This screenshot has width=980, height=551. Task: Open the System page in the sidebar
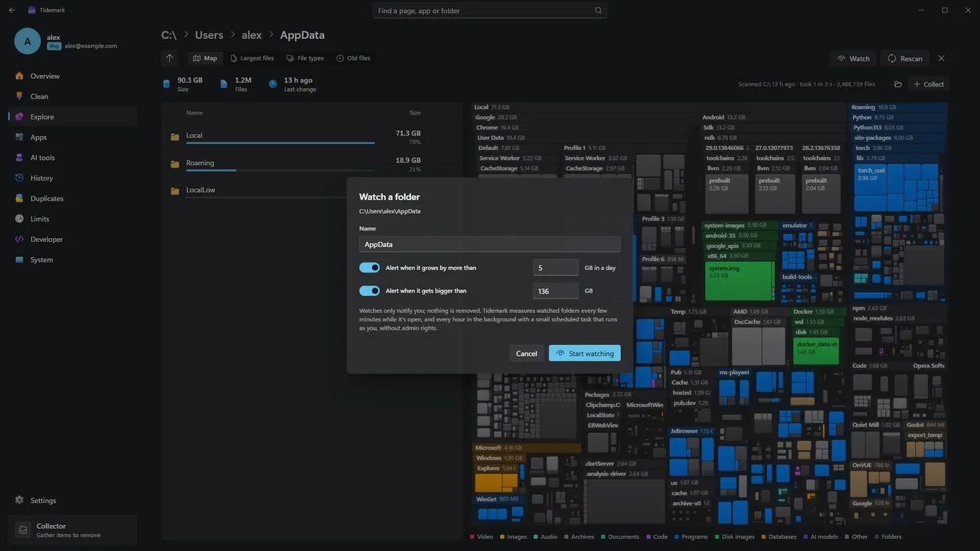point(73,259)
